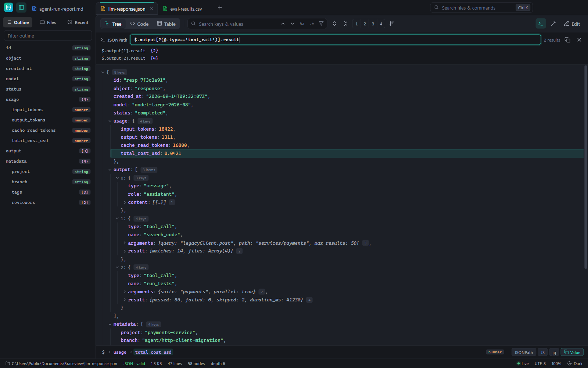Screen dimensions: 588x368
Task: Toggle Live mode in status bar
Action: pos(523,364)
